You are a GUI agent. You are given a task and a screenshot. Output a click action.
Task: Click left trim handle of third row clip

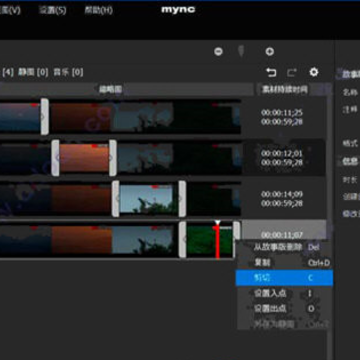point(115,199)
